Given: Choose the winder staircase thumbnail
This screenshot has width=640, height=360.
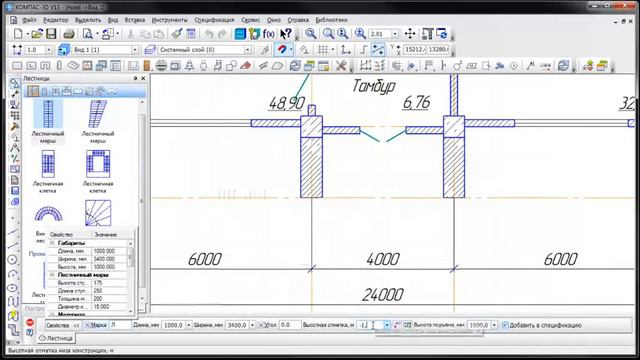Looking at the screenshot, I should (98, 213).
